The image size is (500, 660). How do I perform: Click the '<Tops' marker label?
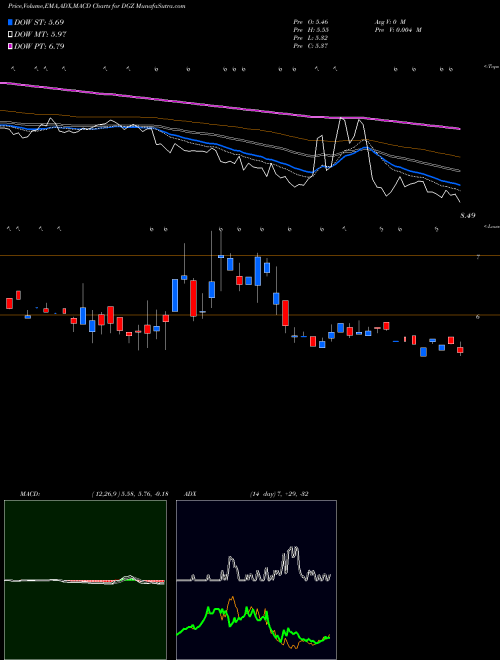click(x=491, y=67)
